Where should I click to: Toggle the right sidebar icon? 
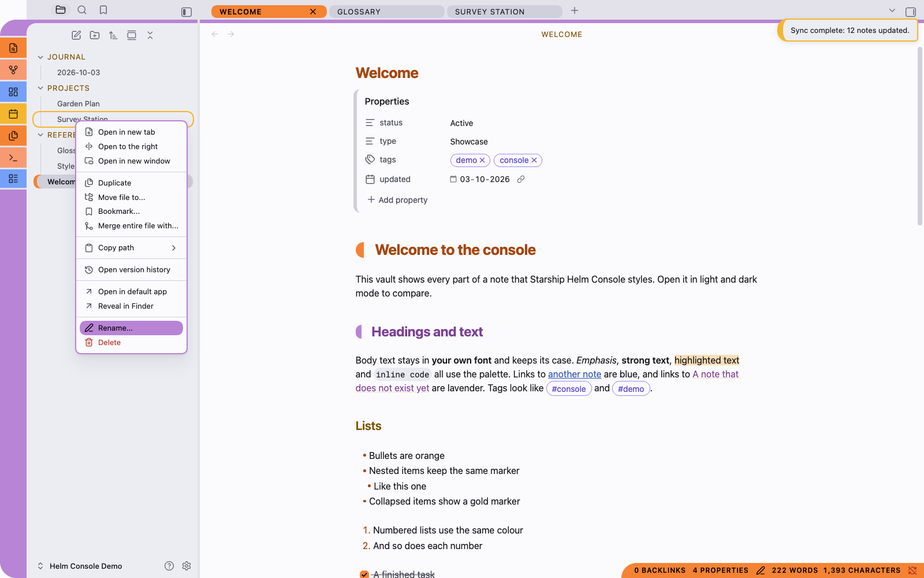[911, 12]
